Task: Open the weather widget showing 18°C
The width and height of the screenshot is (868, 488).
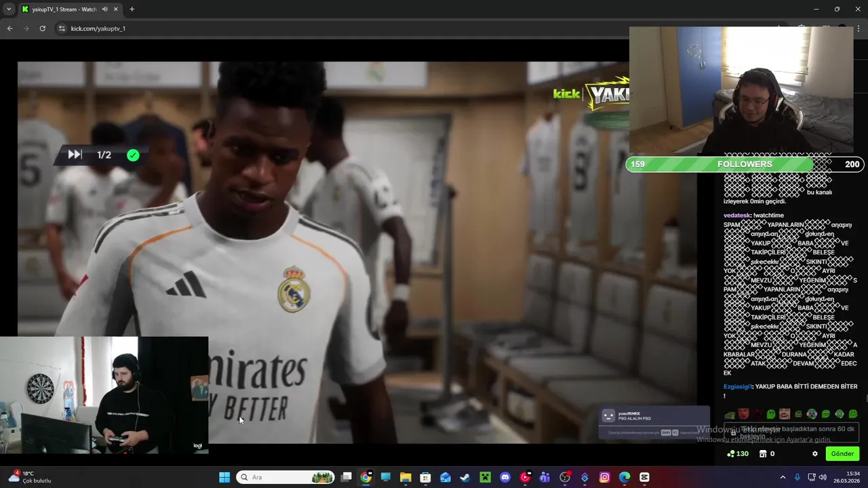Action: coord(29,477)
